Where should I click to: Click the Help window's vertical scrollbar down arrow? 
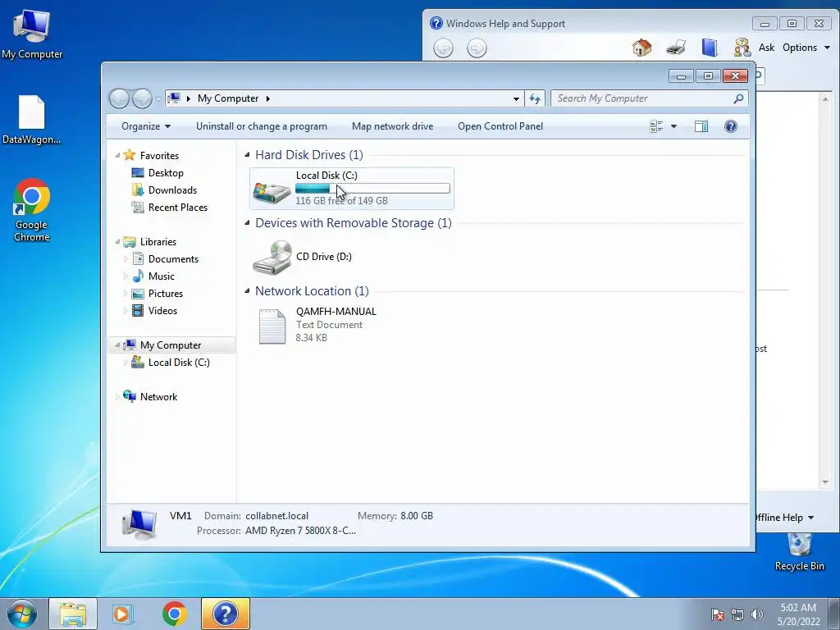[825, 482]
